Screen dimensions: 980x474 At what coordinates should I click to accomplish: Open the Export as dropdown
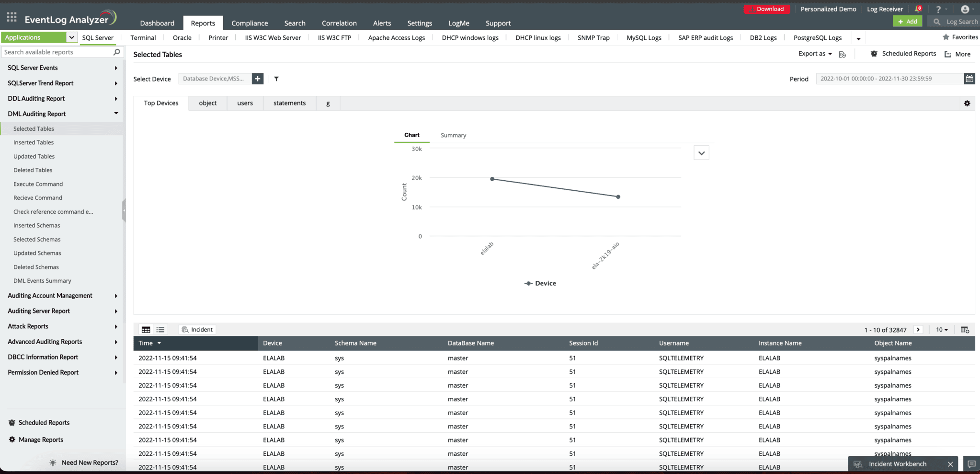coord(815,54)
